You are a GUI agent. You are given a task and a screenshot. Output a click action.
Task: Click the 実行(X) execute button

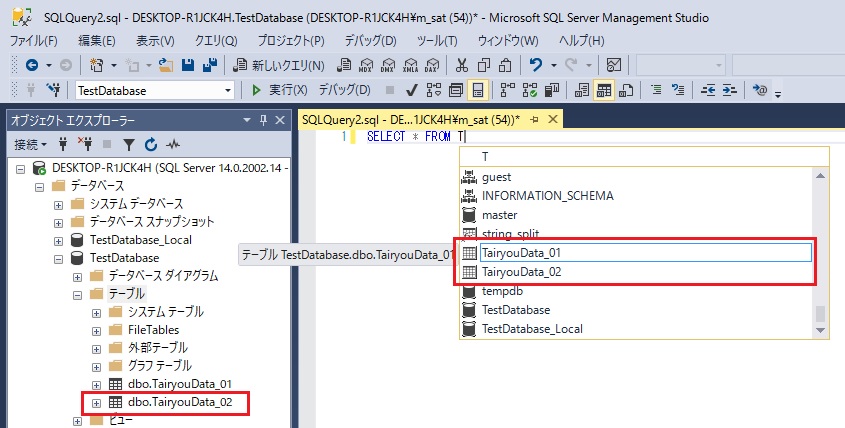pos(280,90)
